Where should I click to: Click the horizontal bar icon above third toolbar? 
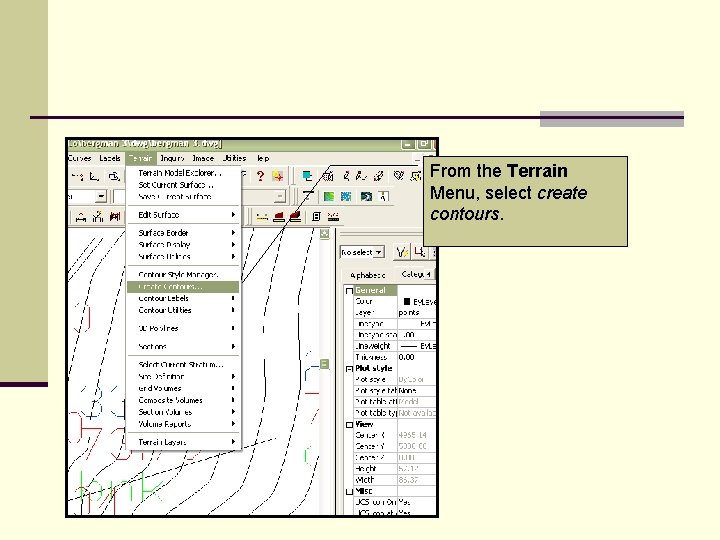pos(308,196)
